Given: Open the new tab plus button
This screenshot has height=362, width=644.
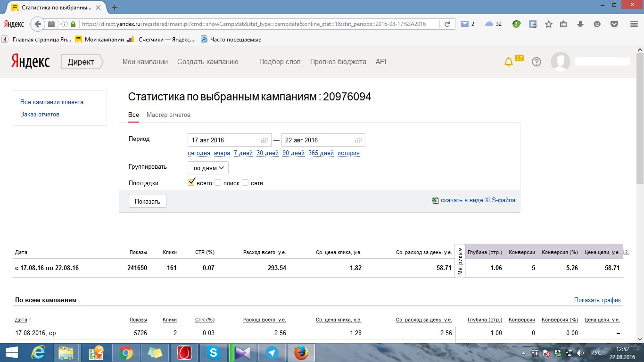Looking at the screenshot, I should pos(115,8).
